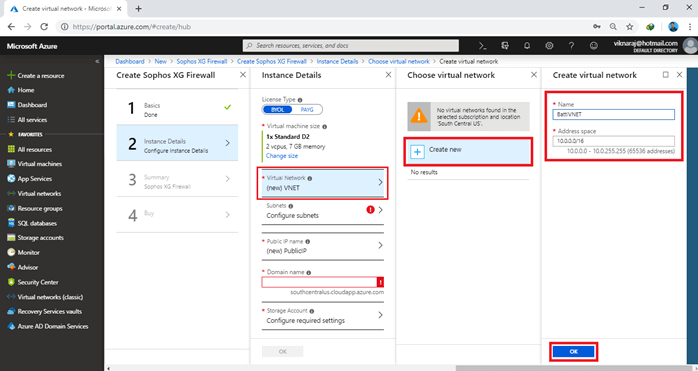Close the Instance Details blade
The height and width of the screenshot is (371, 698).
[x=388, y=75]
